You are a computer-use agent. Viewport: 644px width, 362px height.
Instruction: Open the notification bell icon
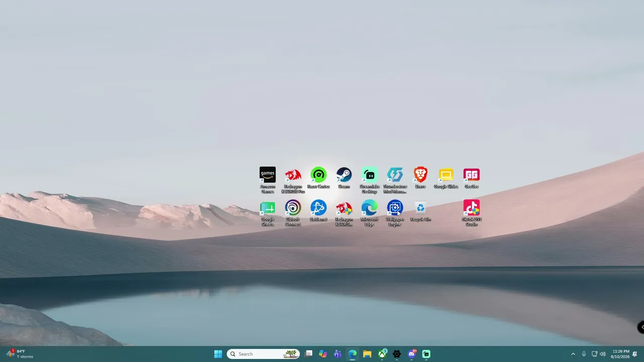[x=635, y=354]
